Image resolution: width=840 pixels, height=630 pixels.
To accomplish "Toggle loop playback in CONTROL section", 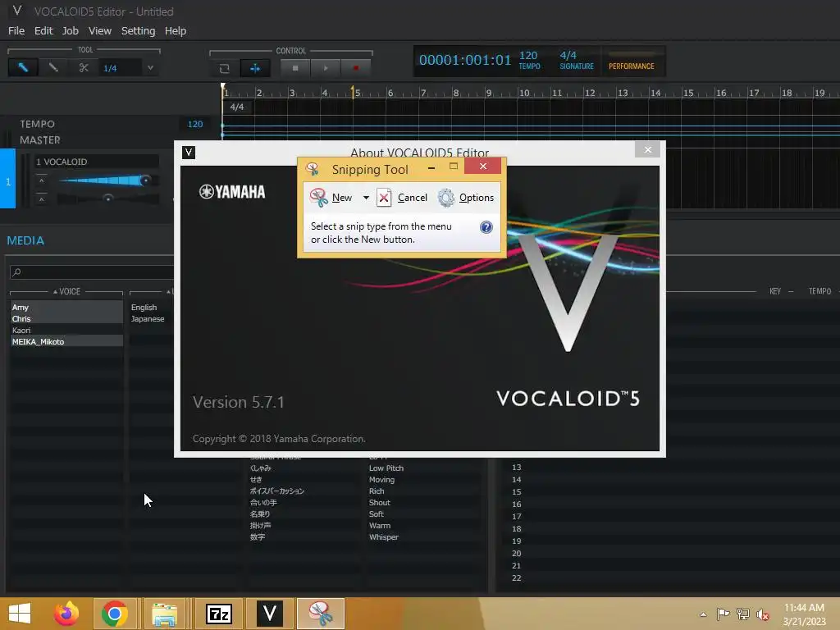I will [225, 68].
